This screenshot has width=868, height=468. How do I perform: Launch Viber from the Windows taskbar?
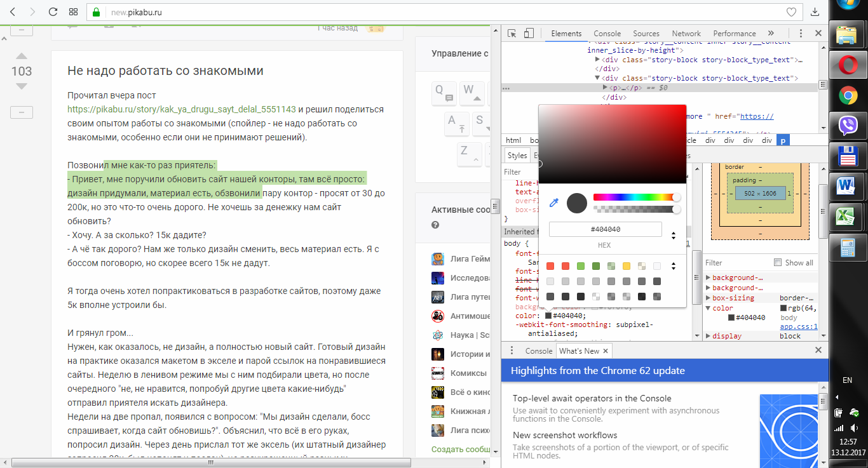click(x=848, y=126)
